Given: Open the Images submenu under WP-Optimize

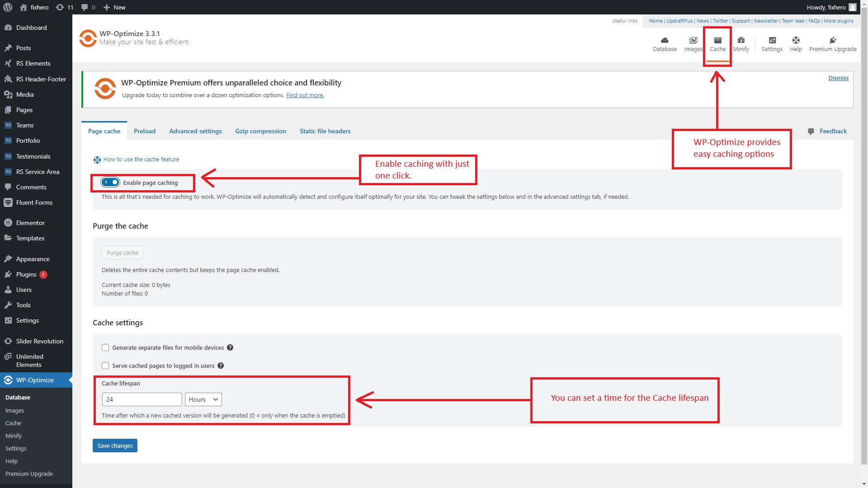Looking at the screenshot, I should (14, 410).
